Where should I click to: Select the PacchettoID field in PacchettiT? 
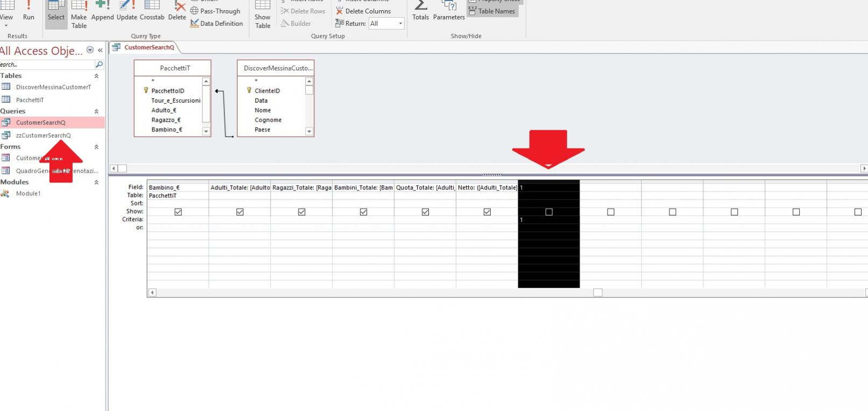tap(167, 91)
